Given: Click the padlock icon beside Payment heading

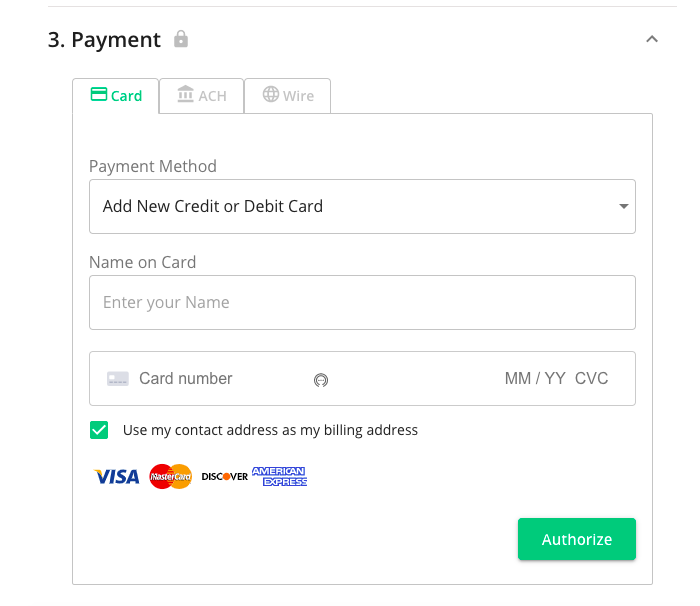Looking at the screenshot, I should click(181, 39).
